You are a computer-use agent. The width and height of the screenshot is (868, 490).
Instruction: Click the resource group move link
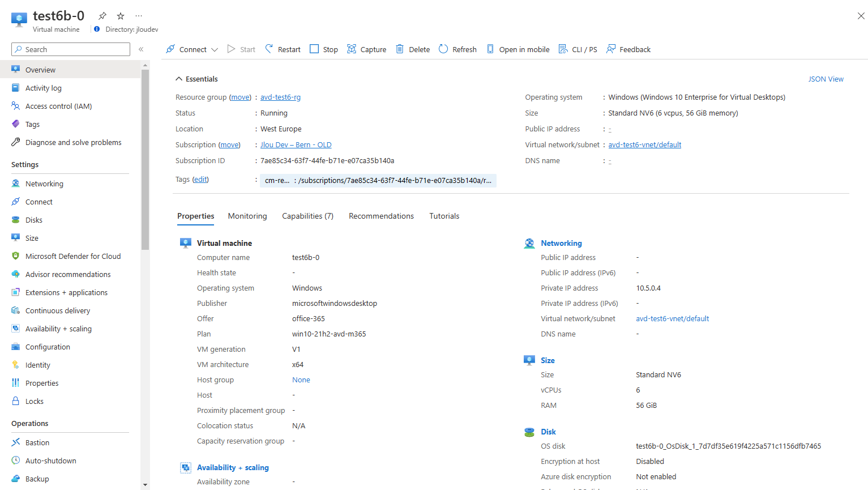[x=240, y=97]
